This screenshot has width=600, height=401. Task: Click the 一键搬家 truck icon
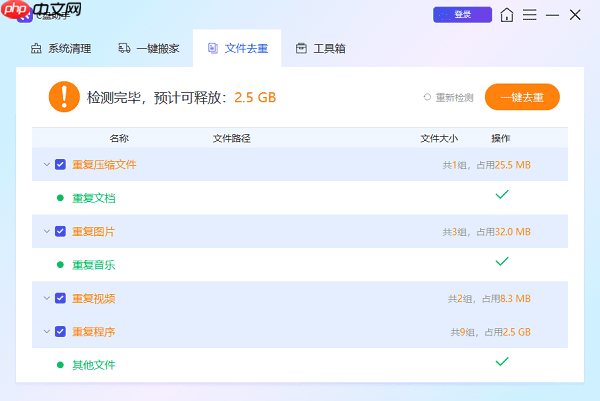[x=124, y=48]
